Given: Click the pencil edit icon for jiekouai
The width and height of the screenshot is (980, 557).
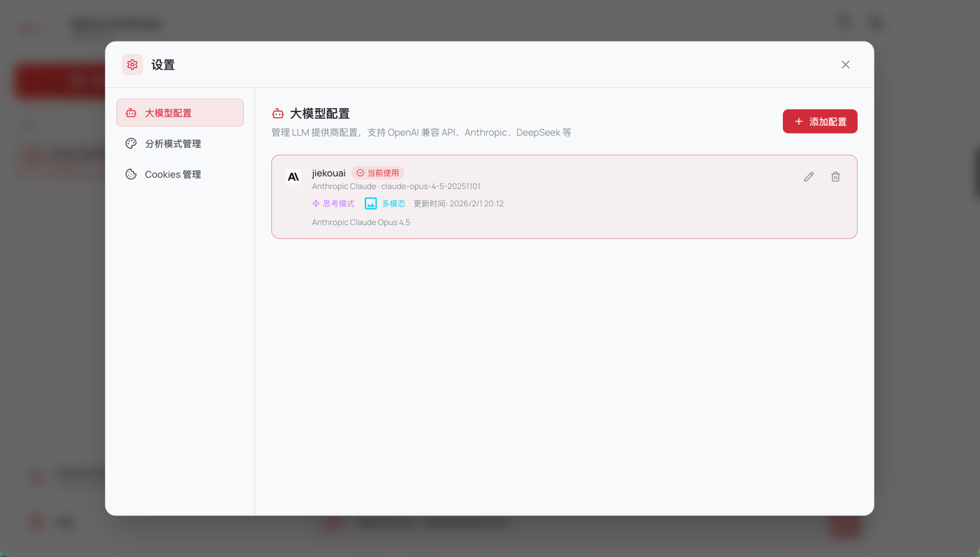Looking at the screenshot, I should pyautogui.click(x=808, y=177).
